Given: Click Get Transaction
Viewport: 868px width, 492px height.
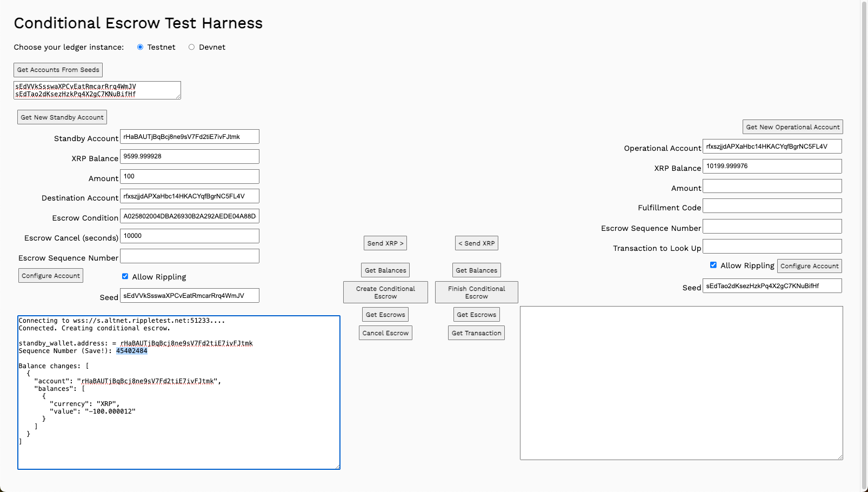Looking at the screenshot, I should pos(476,333).
